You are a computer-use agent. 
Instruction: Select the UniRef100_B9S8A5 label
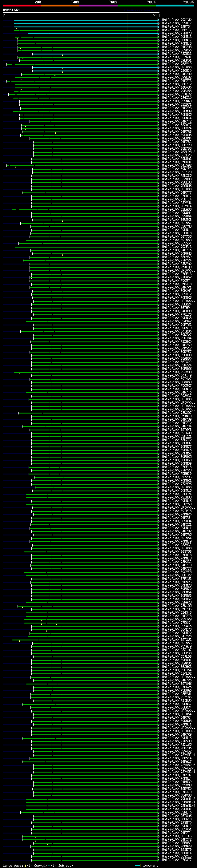click(177, 135)
